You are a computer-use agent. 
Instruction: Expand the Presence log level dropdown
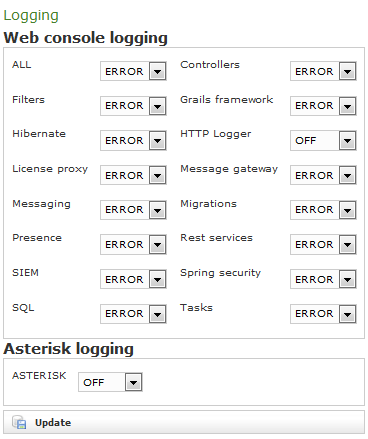click(x=133, y=244)
